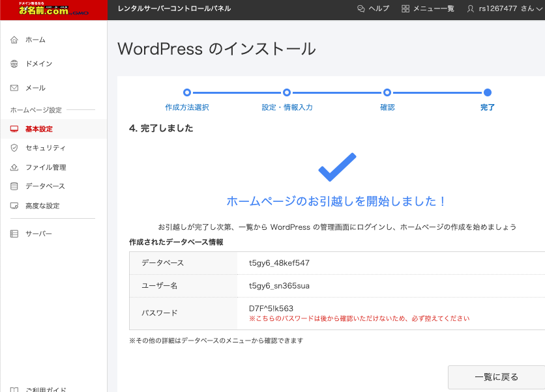Screen dimensions: 545x392
Task: Click the generated password D7F^5!k563
Action: pyautogui.click(x=271, y=308)
